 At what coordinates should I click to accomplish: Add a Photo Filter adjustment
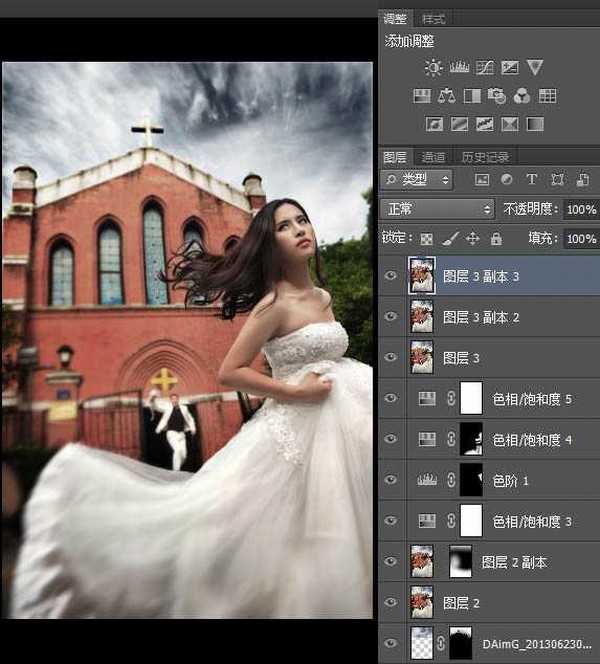click(x=496, y=97)
